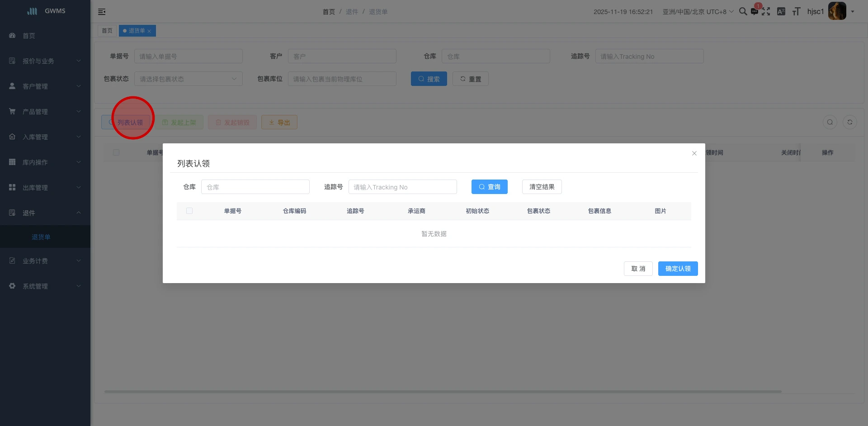Viewport: 868px width, 426px height.
Task: Collapse the 退件 sidebar menu
Action: (45, 213)
